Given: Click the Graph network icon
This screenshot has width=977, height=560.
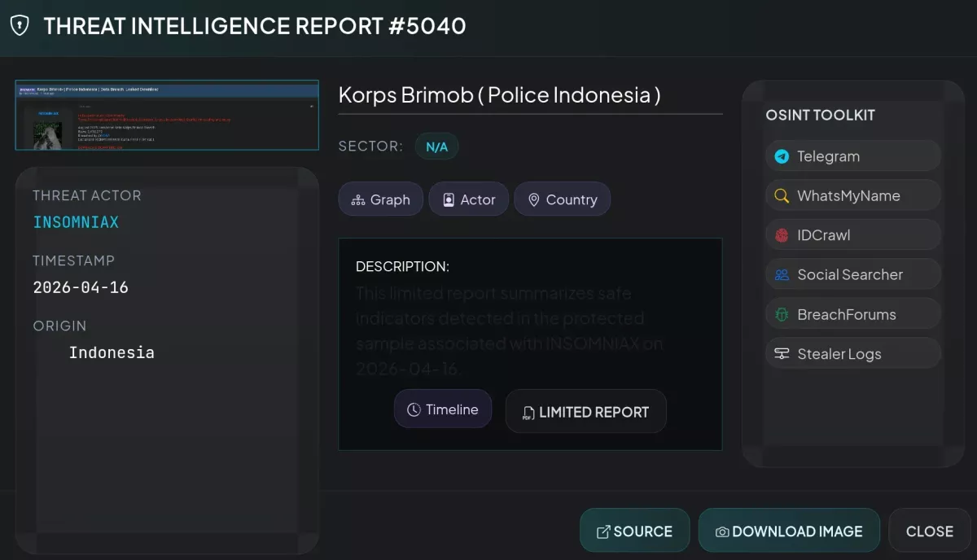Looking at the screenshot, I should click(x=357, y=199).
